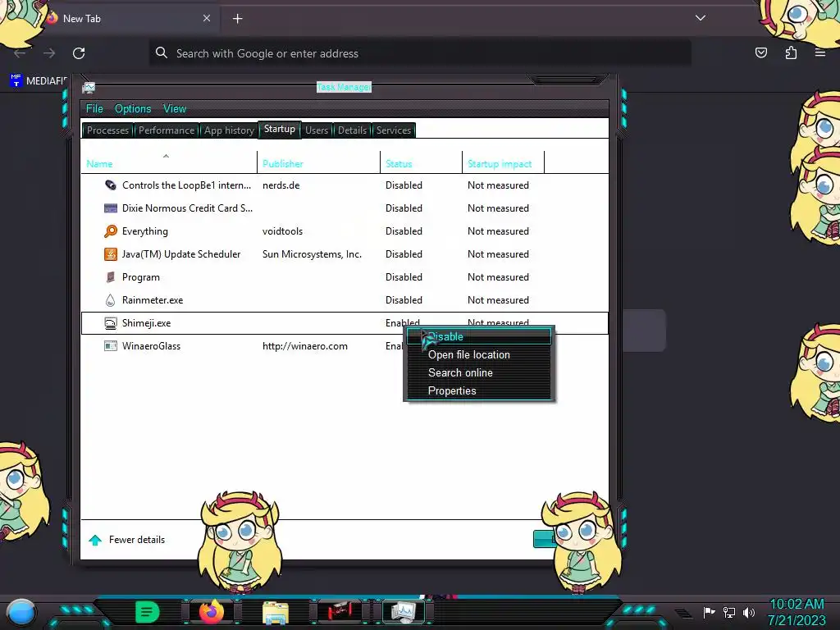This screenshot has height=630, width=840.
Task: Open the View menu
Action: (x=175, y=109)
